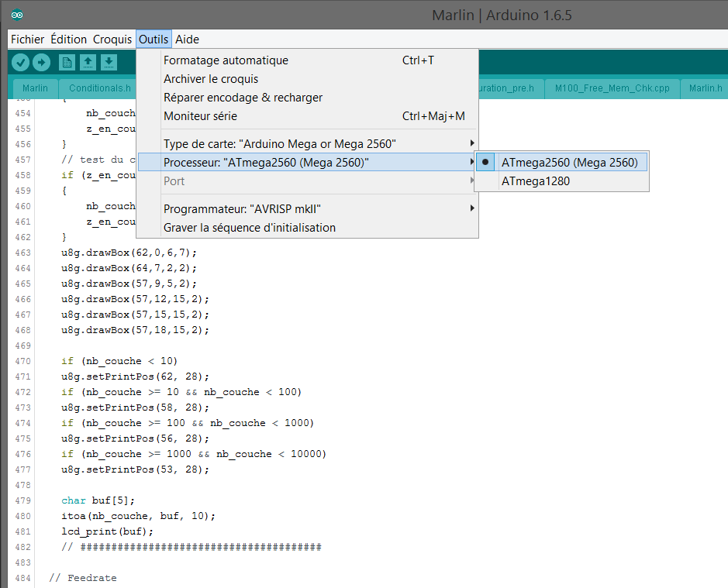Click the Upload arrow toolbar icon

[x=41, y=62]
